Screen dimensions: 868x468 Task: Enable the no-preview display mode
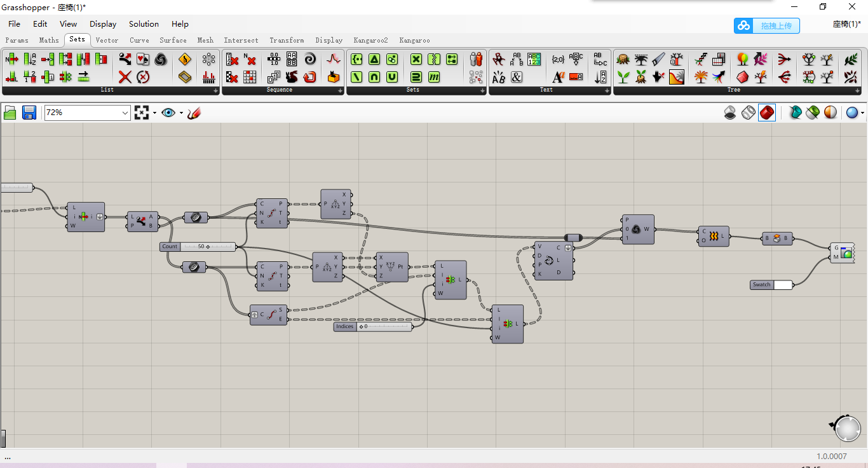pyautogui.click(x=730, y=113)
